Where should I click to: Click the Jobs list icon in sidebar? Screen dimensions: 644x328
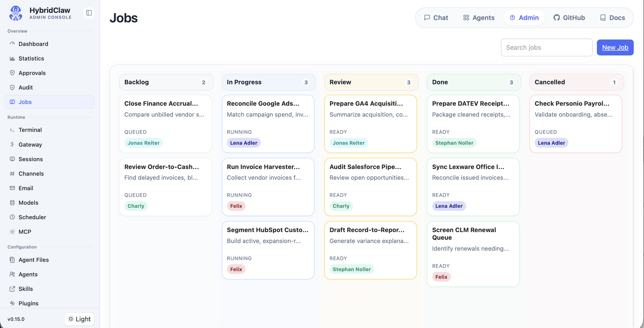(12, 102)
